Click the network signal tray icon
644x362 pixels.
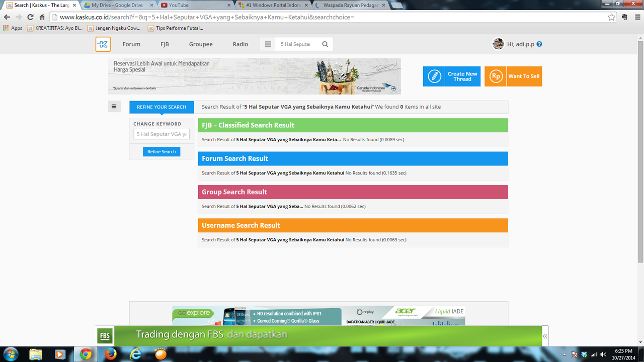[x=594, y=354]
